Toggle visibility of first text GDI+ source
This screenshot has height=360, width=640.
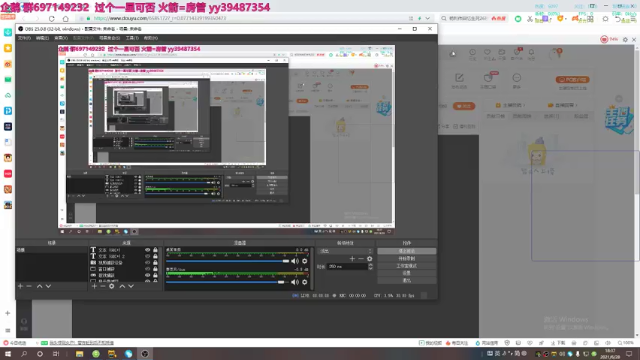click(x=148, y=250)
